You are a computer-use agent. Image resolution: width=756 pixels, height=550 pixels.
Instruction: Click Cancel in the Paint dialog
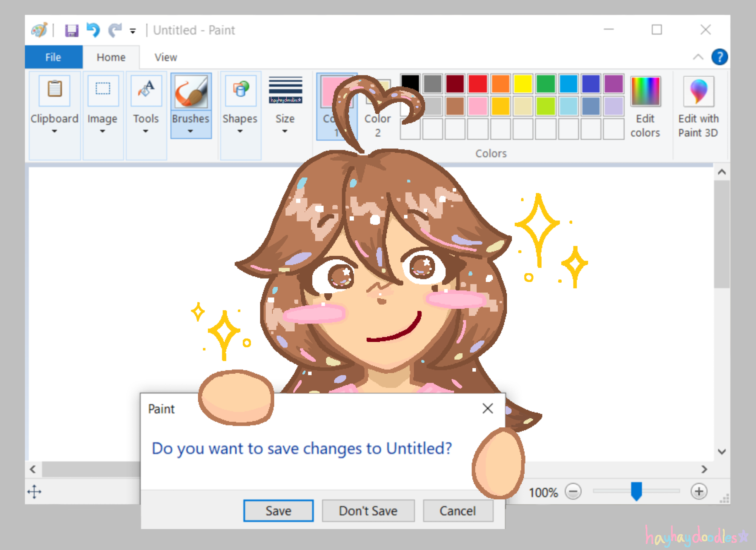458,511
